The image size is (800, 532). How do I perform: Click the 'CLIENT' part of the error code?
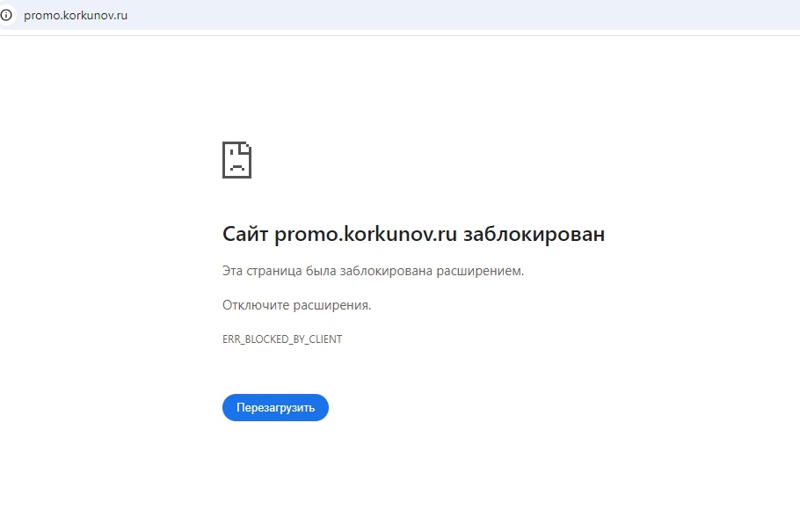325,339
